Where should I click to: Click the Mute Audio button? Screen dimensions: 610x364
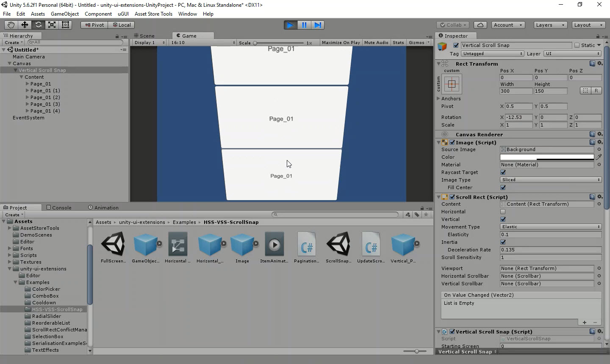[x=376, y=42]
